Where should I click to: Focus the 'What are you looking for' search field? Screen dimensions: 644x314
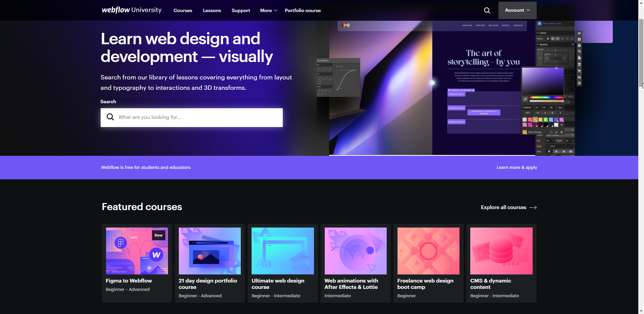[192, 118]
